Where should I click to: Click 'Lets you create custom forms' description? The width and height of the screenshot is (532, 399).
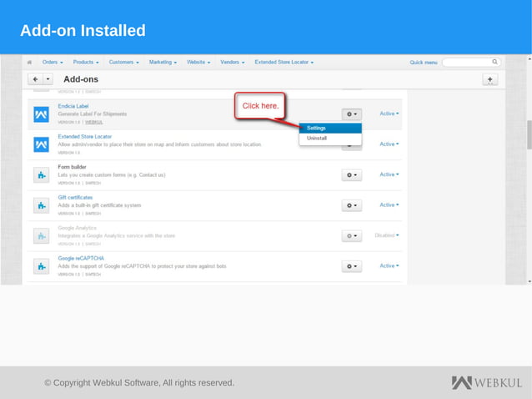pos(112,175)
